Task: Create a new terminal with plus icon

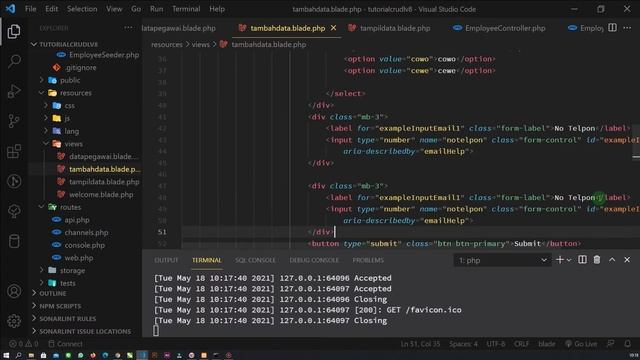Action: pos(560,260)
